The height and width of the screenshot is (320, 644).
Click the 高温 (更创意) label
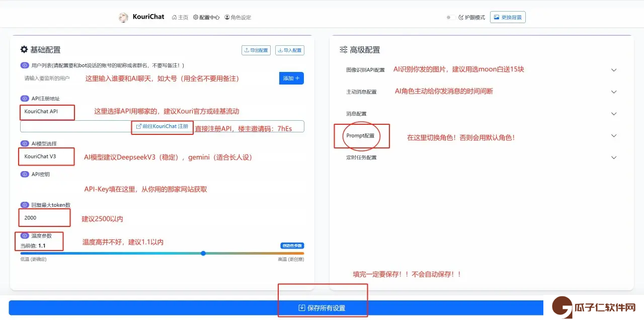291,259
